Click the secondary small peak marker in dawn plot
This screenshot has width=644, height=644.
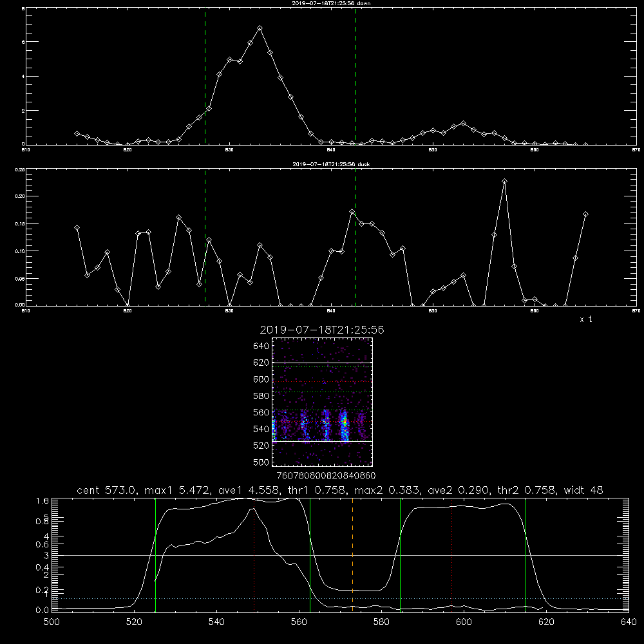464,123
